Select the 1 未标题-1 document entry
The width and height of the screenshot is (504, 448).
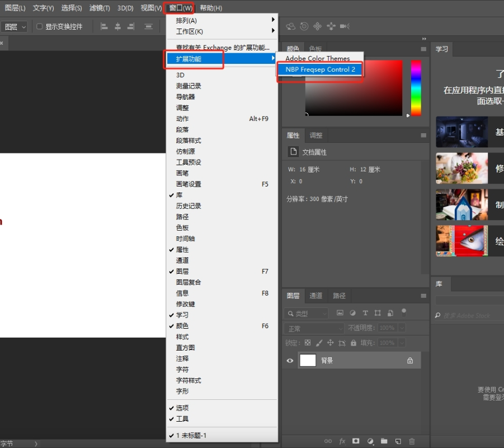click(222, 436)
